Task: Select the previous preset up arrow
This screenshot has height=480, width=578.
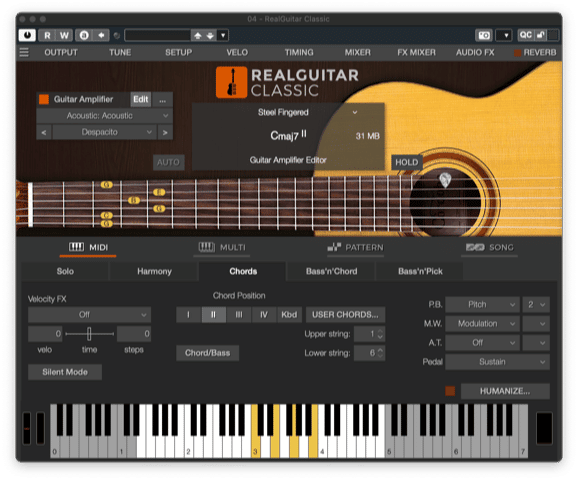Action: (198, 36)
